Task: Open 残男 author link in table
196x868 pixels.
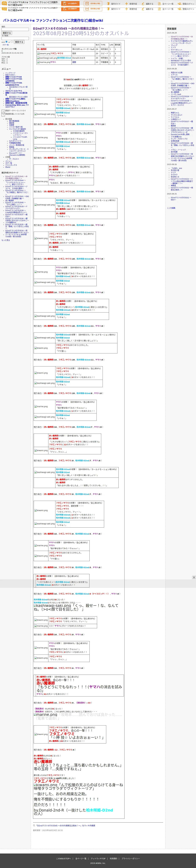Action: [x=74, y=53]
